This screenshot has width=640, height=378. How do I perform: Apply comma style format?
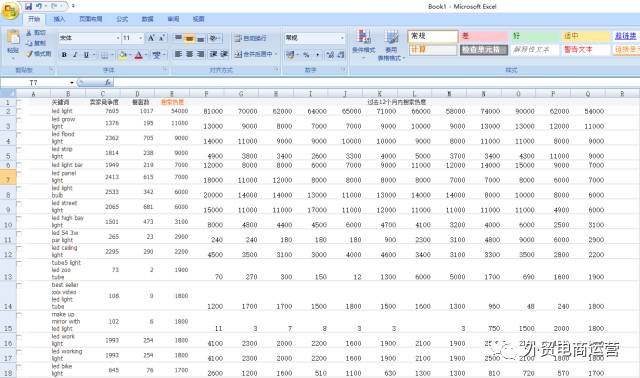(317, 55)
